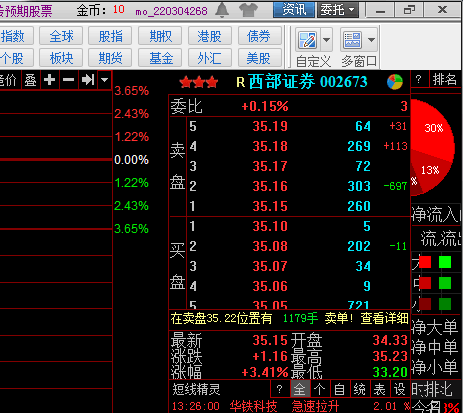Open the colorful pie chart icon
Viewport: 463px width, 413px height.
(395, 82)
